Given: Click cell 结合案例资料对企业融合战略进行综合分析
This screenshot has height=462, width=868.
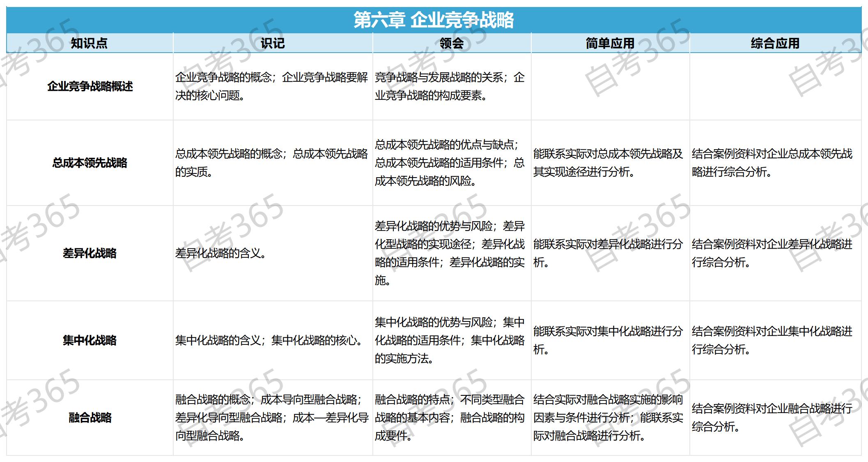Looking at the screenshot, I should click(x=772, y=418).
